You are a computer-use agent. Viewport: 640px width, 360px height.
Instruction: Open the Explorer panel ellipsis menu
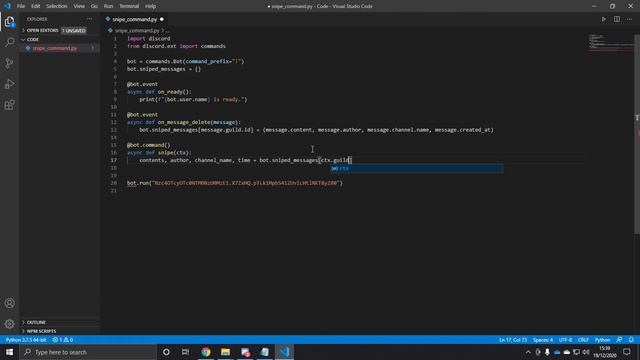click(x=89, y=19)
